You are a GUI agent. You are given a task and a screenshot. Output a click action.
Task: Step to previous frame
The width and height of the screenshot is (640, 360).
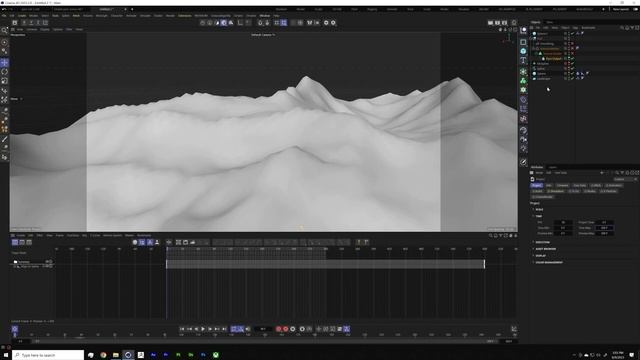[x=196, y=329]
